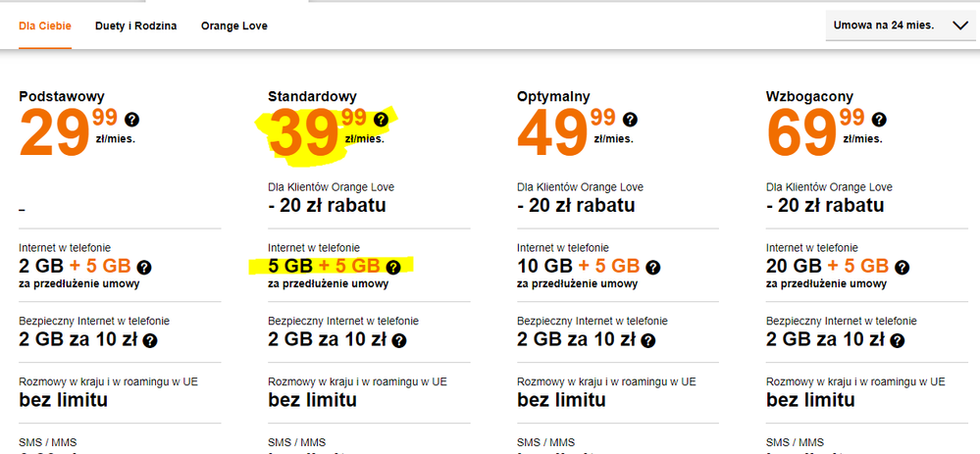Click help icon next to Wzbogacony 69.99 price

pos(880,120)
